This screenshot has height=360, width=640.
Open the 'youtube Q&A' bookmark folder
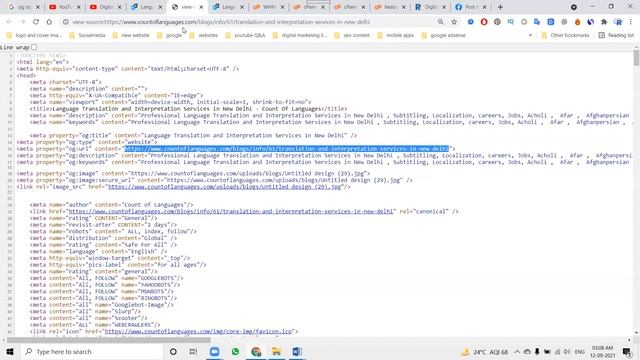click(245, 36)
